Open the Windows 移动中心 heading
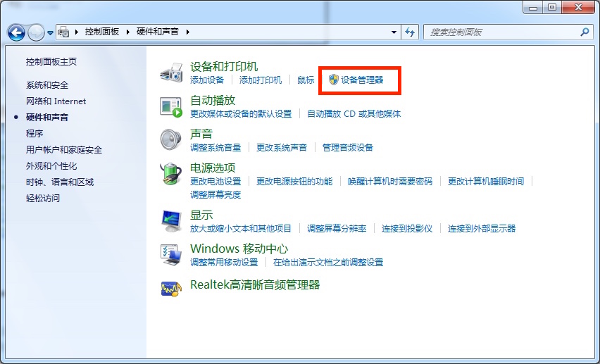Viewport: 600px width, 364px height. pyautogui.click(x=239, y=249)
